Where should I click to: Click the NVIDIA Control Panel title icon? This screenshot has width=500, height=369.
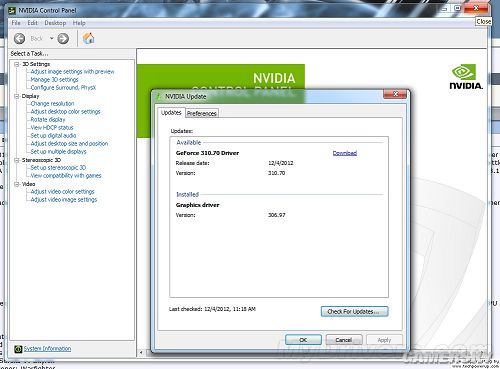12,11
